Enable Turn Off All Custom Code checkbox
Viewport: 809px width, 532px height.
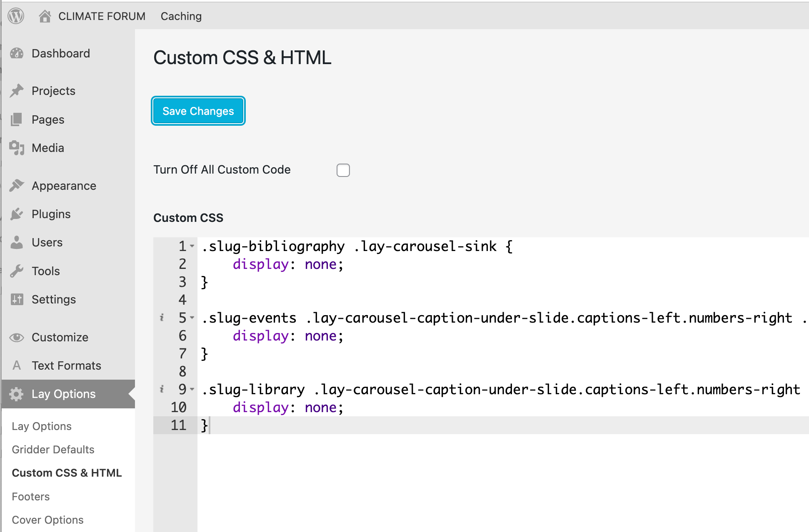click(343, 170)
